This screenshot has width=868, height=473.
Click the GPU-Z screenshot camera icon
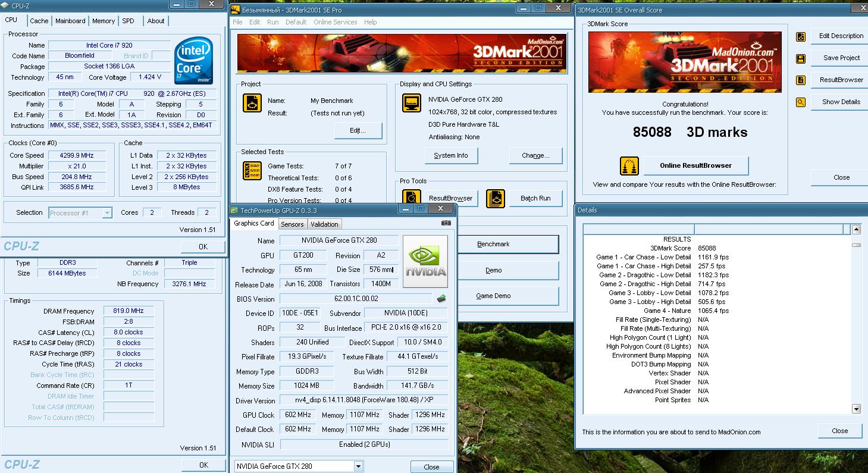click(x=446, y=223)
